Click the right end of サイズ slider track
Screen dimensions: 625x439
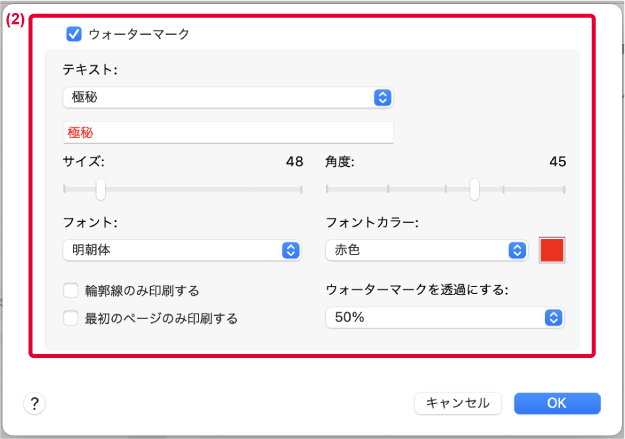pyautogui.click(x=301, y=189)
